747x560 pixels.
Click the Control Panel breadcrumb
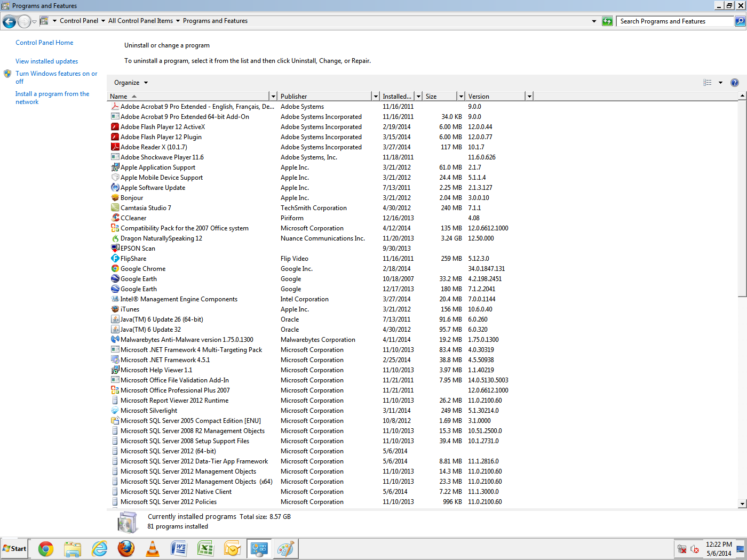[x=79, y=21]
